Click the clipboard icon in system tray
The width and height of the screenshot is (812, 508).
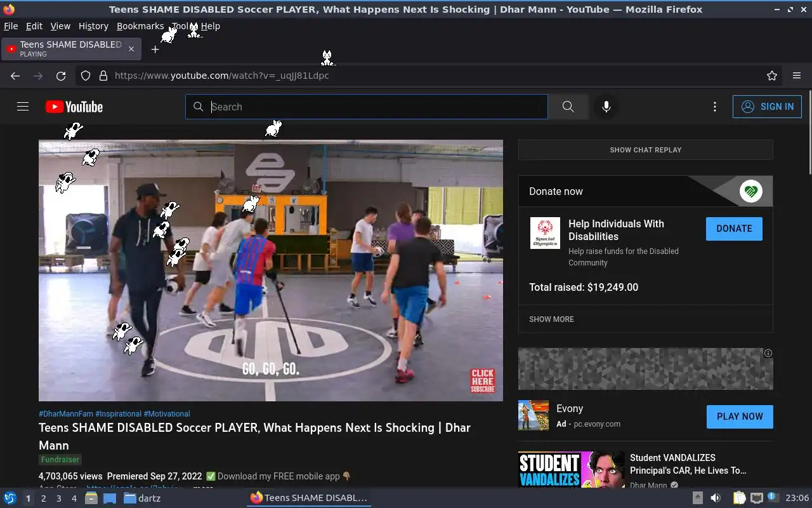tap(740, 498)
